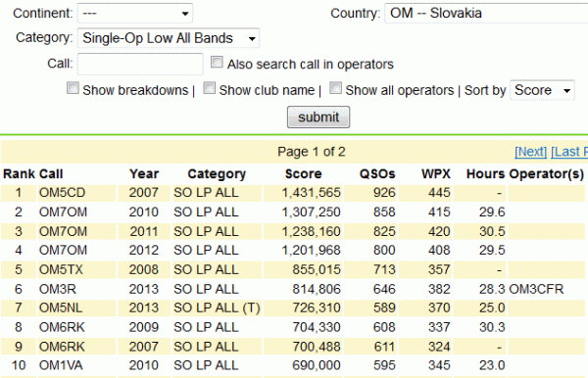Click year 2009 in OM6RK row
588x378 pixels.
point(144,327)
